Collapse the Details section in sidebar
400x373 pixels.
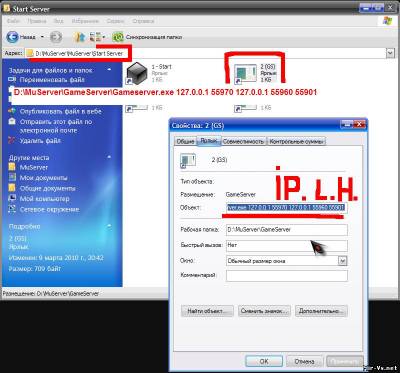tap(109, 226)
